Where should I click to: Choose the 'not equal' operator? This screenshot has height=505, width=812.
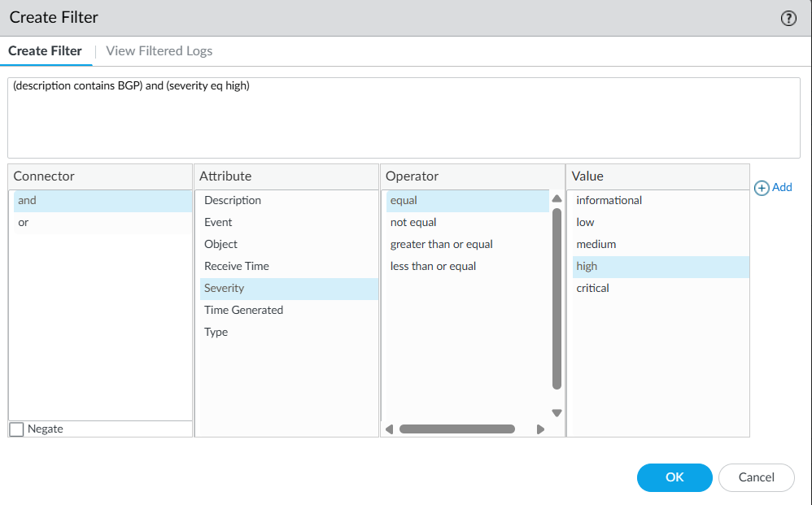[413, 222]
